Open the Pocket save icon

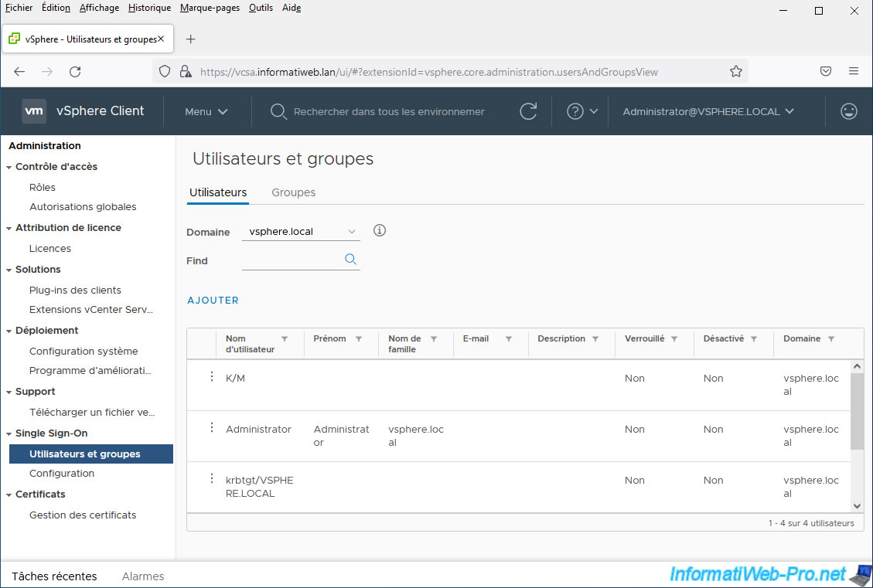coord(826,72)
